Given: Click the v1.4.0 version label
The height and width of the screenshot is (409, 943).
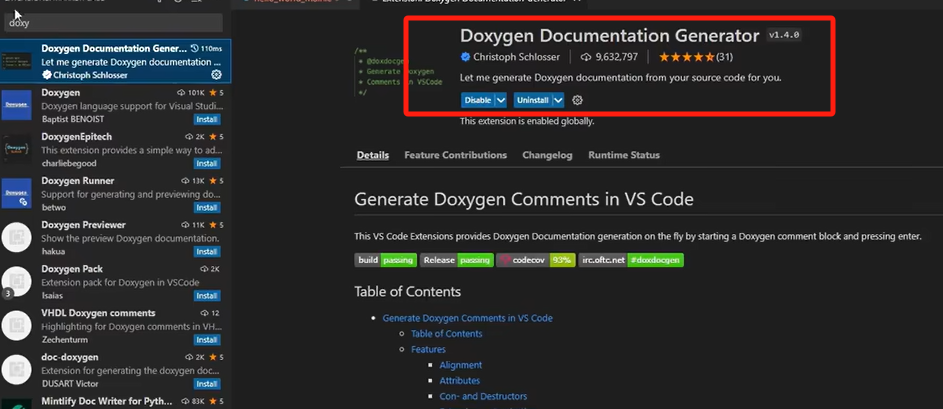Looking at the screenshot, I should click(x=784, y=35).
